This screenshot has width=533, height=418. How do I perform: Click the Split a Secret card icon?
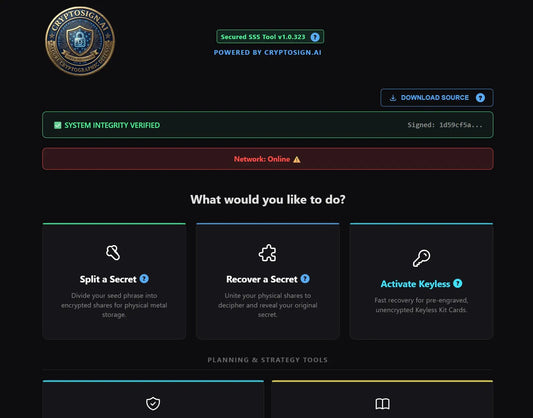point(113,252)
